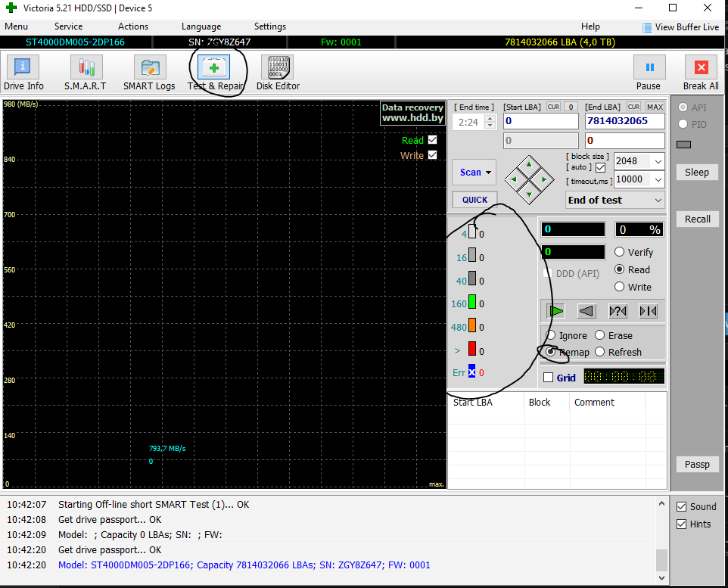This screenshot has height=588, width=728.
Task: Select the Write test mode radio
Action: pyautogui.click(x=619, y=287)
